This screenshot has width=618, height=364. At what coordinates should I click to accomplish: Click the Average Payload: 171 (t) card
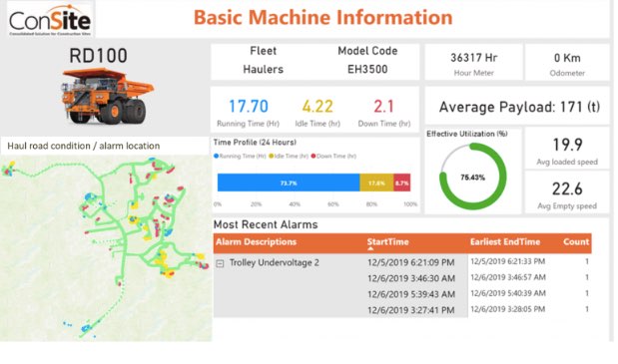(517, 107)
